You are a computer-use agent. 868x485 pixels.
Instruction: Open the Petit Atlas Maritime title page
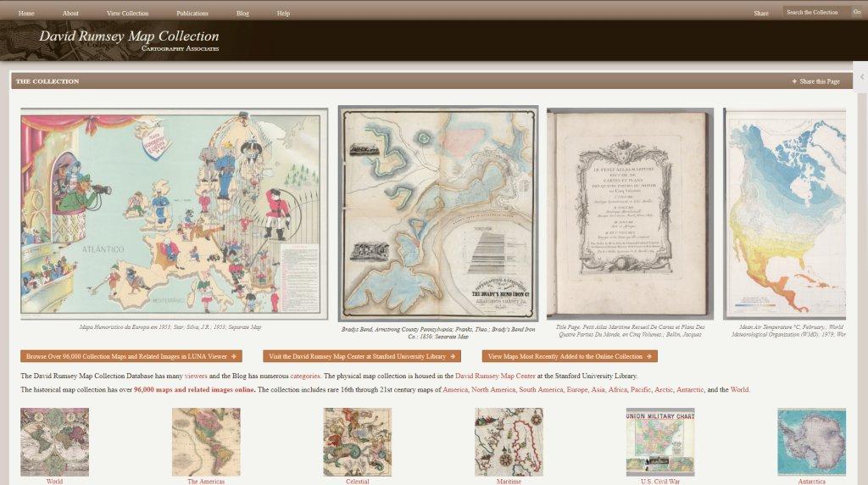point(630,214)
